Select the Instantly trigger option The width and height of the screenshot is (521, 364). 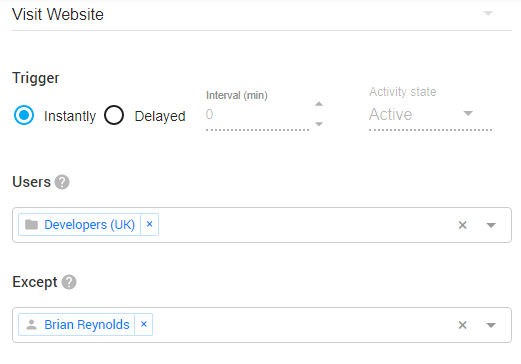[x=24, y=115]
